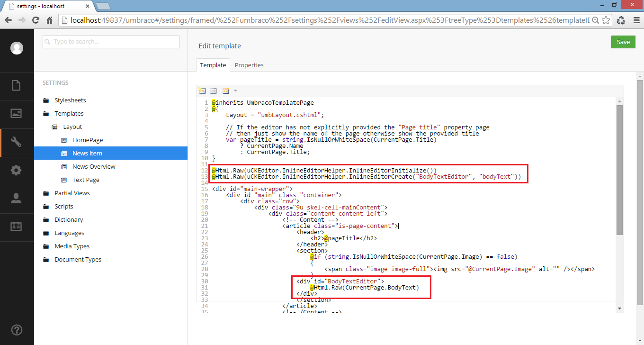Click the 'var pageTitle' code line
The height and width of the screenshot is (345, 644).
click(331, 140)
